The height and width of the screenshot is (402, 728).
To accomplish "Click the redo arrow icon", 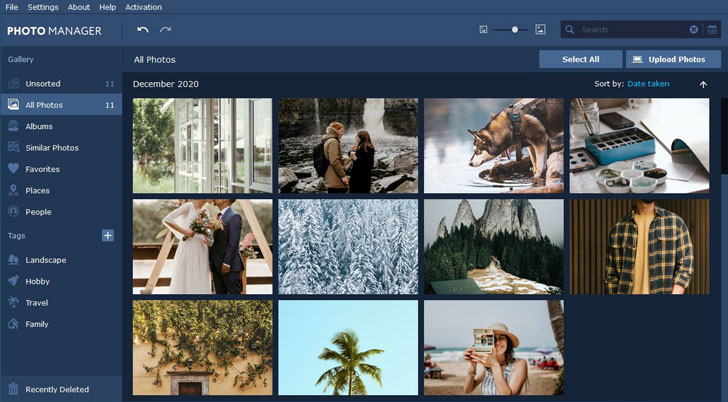I will tap(165, 30).
